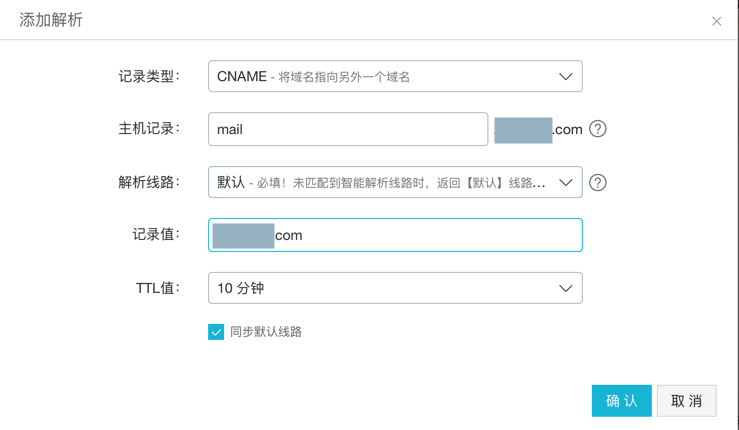
Task: Click the chevron arrow in 记录类型 dropdown
Action: 565,77
